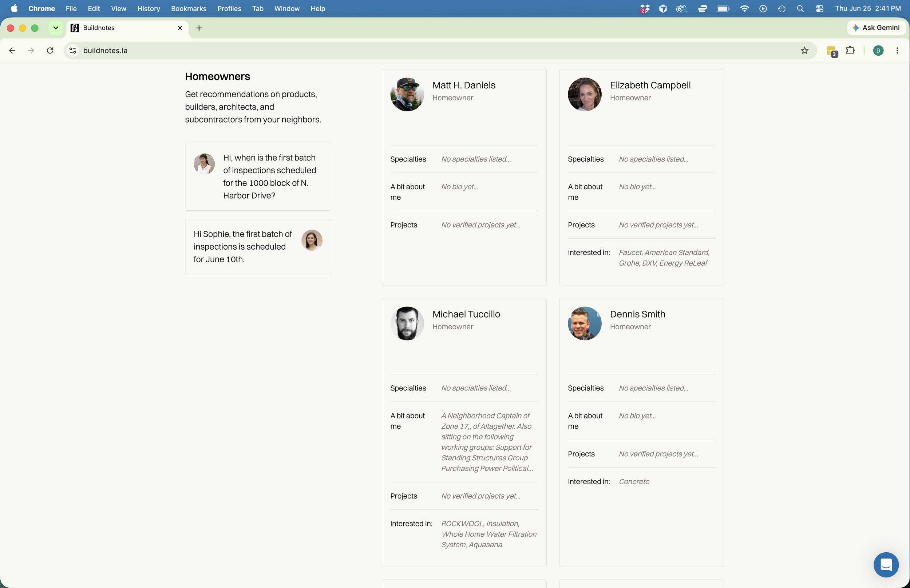Click the Homeowners section heading
Screen dimensions: 910x588
coord(217,76)
